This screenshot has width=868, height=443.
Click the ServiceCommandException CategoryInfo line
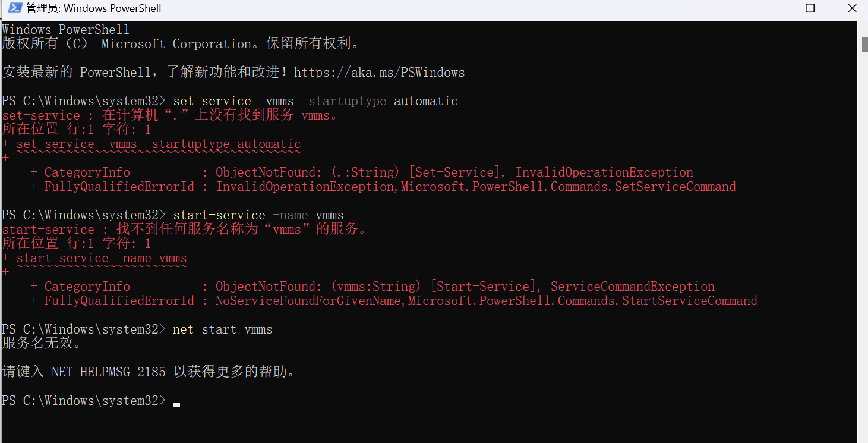(x=373, y=287)
